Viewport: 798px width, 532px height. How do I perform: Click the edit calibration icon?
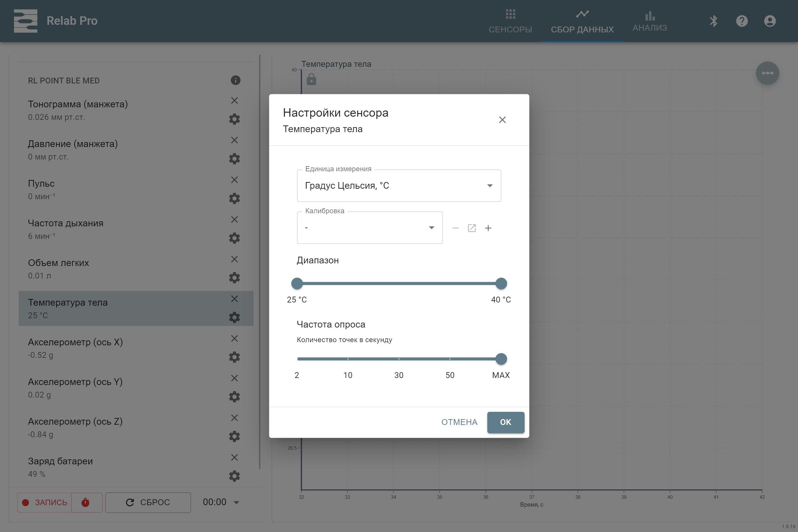point(472,228)
